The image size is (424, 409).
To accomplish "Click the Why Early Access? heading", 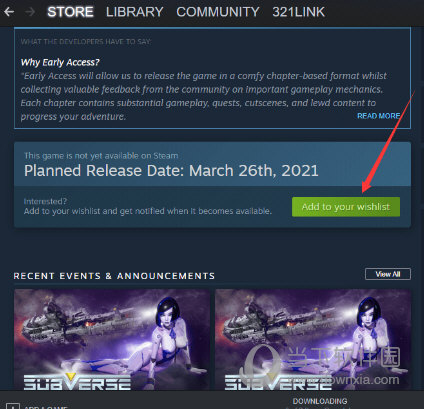I will (x=60, y=62).
